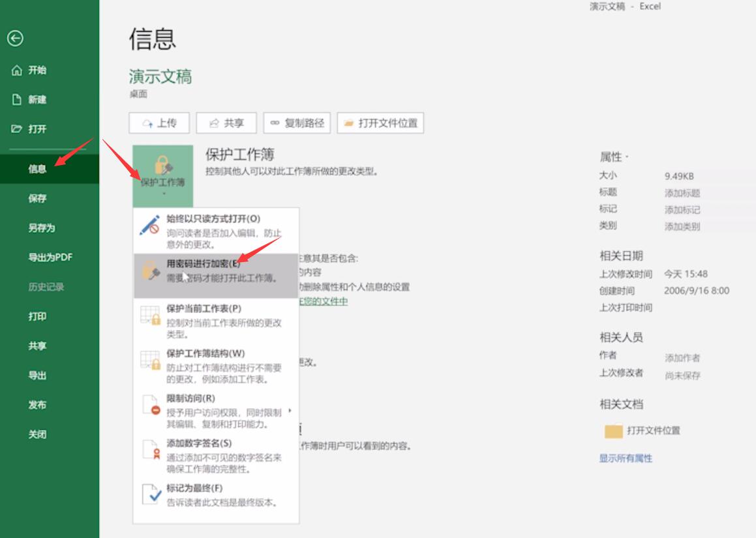The height and width of the screenshot is (538, 756).
Task: Choose 始终以只读方式打开(O) option
Action: pos(216,232)
